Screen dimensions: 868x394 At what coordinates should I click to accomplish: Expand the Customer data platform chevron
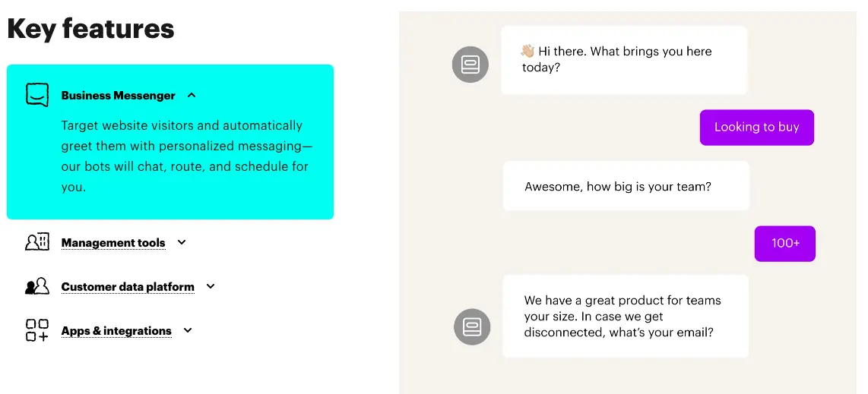pyautogui.click(x=211, y=286)
